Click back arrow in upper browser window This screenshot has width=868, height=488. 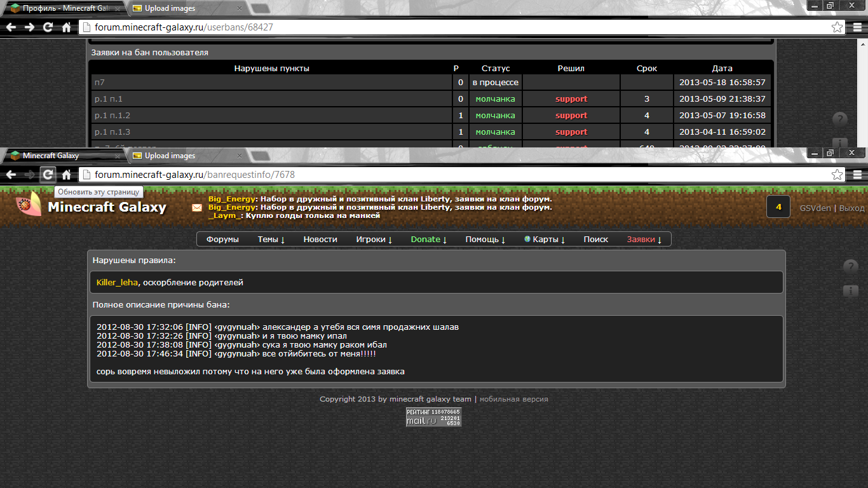tap(11, 27)
